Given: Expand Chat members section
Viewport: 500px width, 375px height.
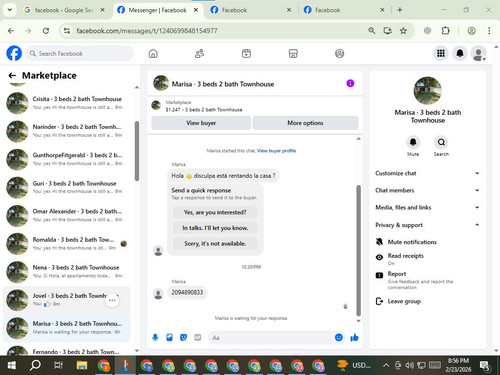Looking at the screenshot, I should (x=427, y=190).
